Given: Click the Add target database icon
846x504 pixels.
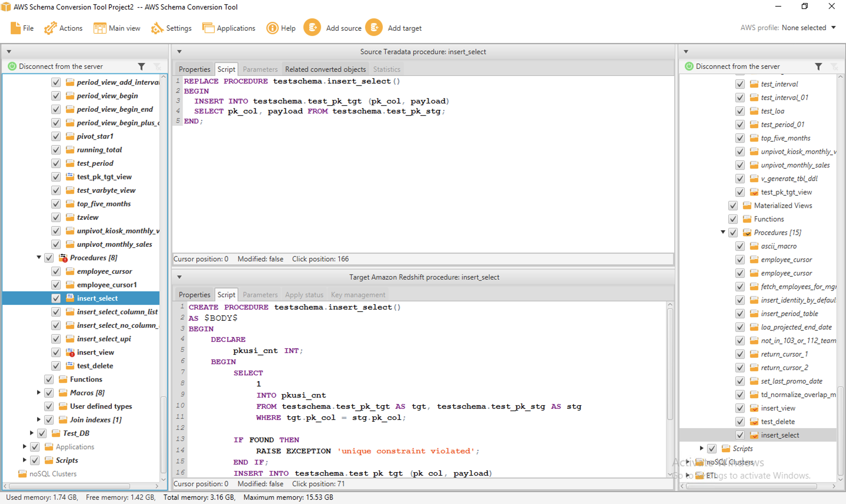Looking at the screenshot, I should pyautogui.click(x=374, y=28).
